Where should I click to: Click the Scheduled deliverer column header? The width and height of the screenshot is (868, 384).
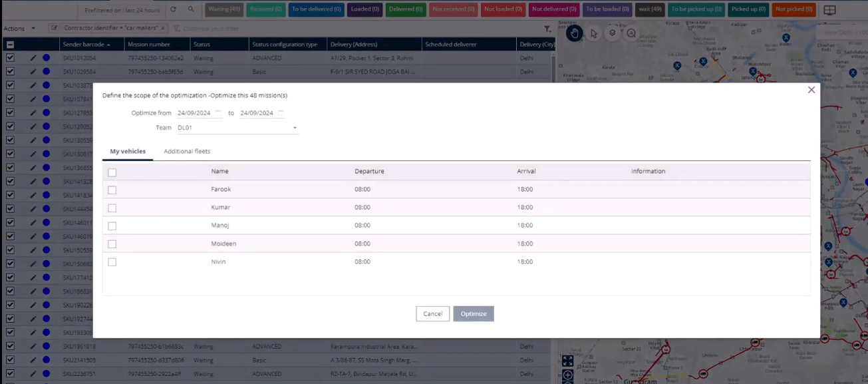point(469,45)
